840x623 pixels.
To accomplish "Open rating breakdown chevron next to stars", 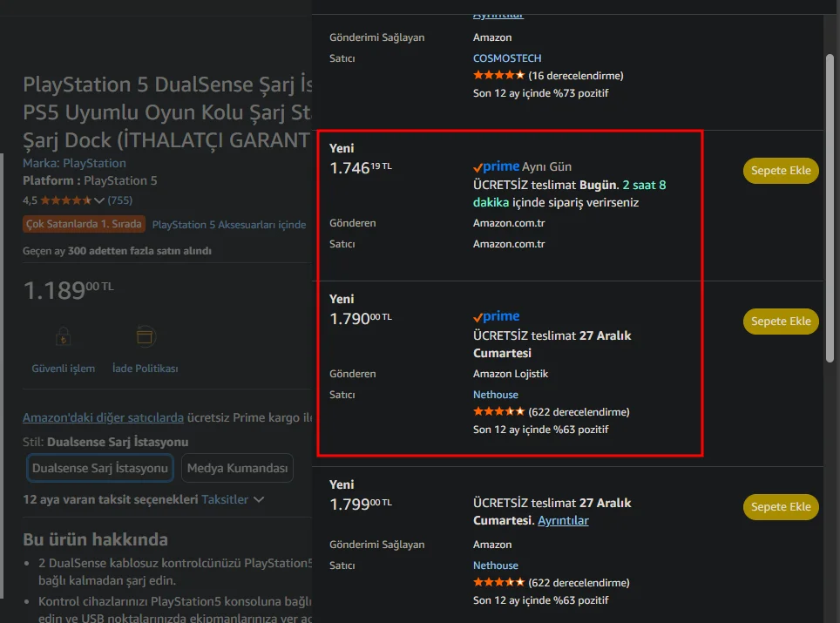I will (x=99, y=200).
